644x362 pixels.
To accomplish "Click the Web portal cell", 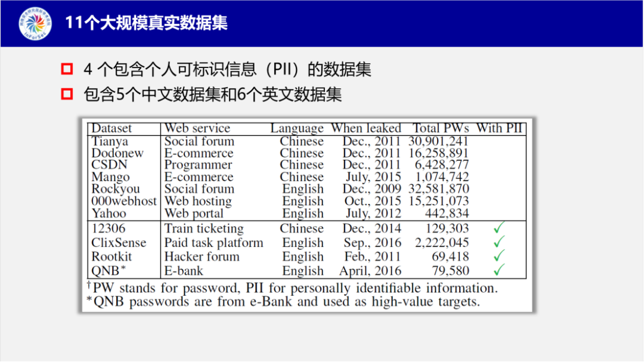I will click(x=194, y=214).
